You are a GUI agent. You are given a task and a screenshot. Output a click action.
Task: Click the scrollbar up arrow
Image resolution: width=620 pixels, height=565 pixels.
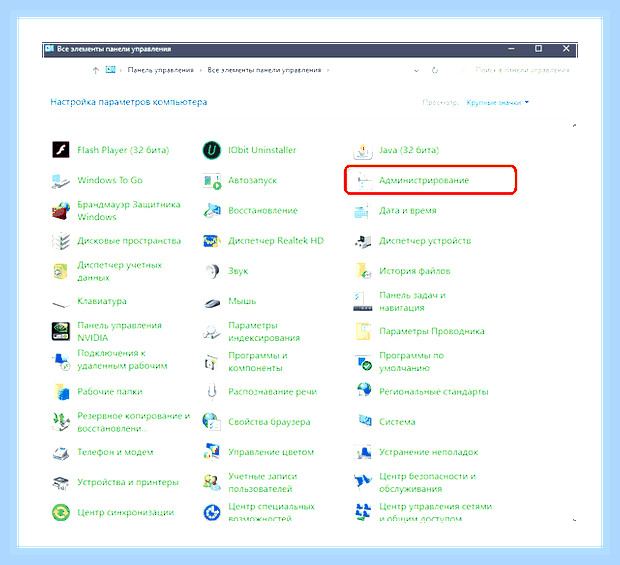click(x=574, y=126)
